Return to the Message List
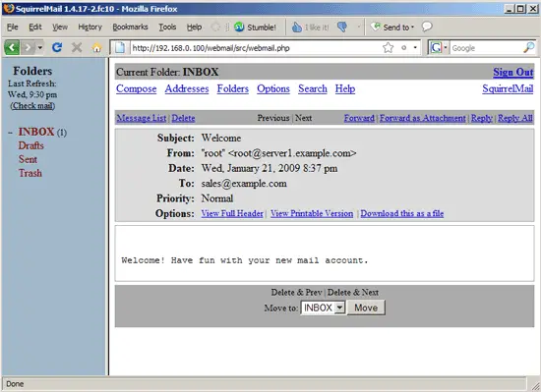Viewport: 541px width, 392px height. pyautogui.click(x=142, y=118)
